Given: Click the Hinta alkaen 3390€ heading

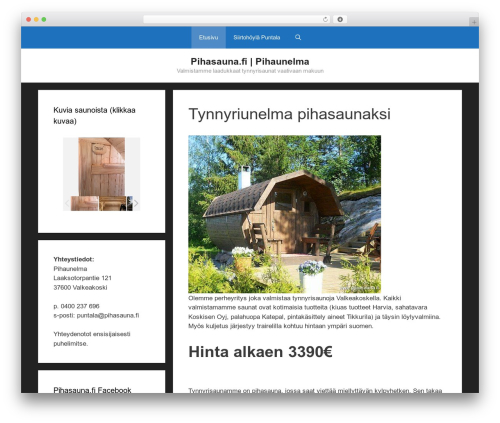Looking at the screenshot, I should 260,352.
